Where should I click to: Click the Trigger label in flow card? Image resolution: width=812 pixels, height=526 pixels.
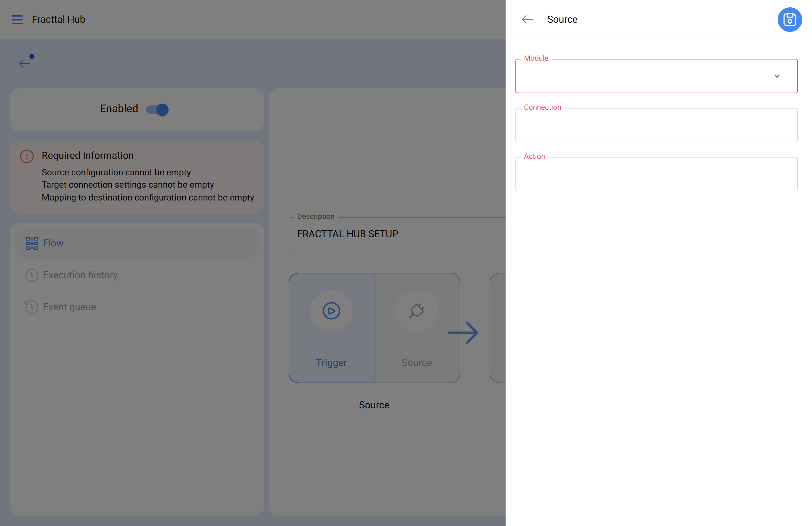tap(331, 363)
